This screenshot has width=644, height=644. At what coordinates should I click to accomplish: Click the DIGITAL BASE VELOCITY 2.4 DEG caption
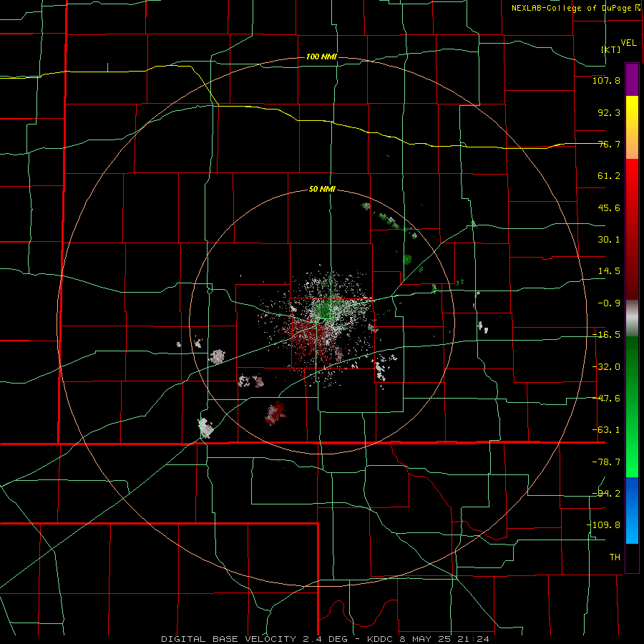(x=254, y=639)
